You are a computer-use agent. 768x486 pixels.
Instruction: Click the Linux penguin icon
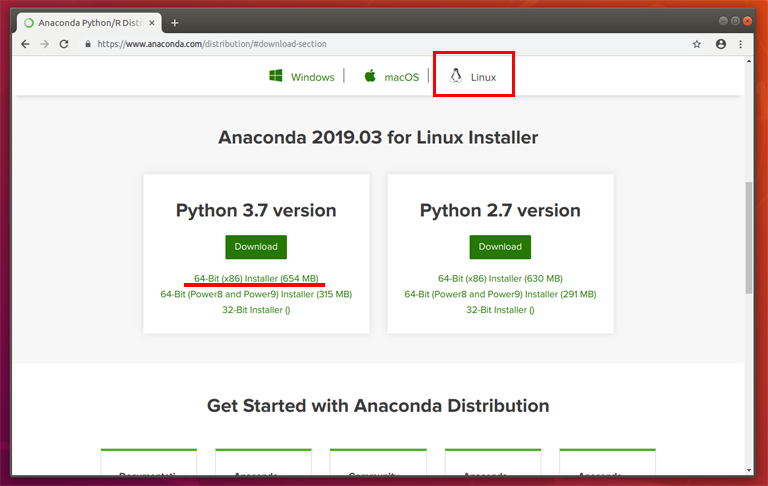pos(456,76)
